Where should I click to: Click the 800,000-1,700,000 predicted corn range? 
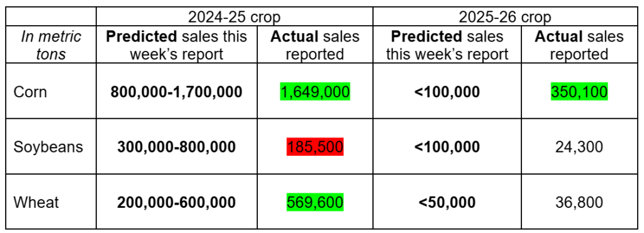[x=177, y=92]
